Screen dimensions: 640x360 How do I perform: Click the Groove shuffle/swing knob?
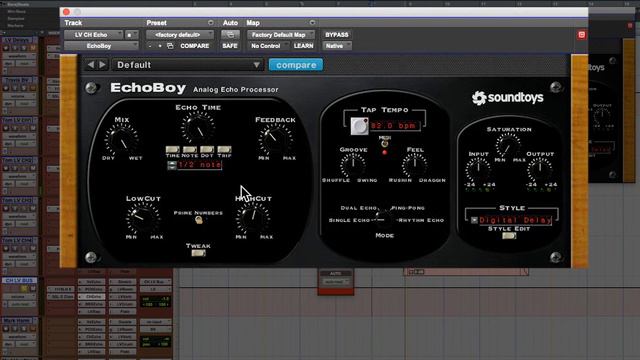tap(353, 165)
